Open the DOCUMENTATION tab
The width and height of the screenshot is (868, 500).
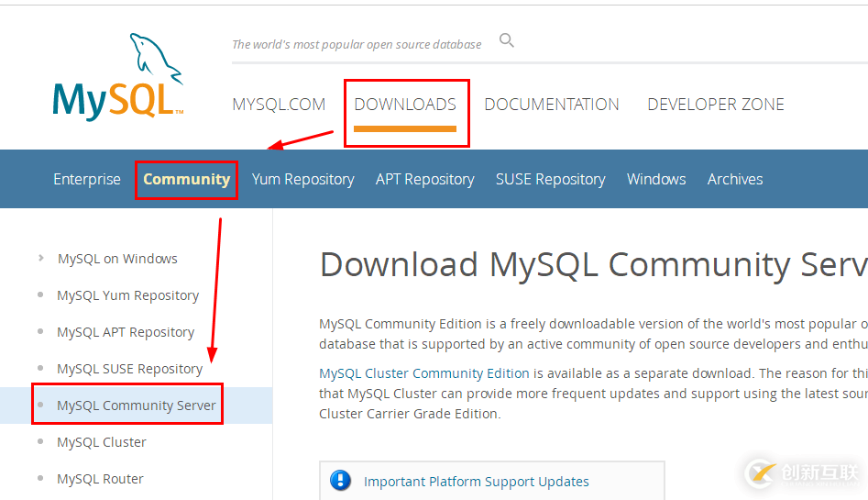[552, 105]
